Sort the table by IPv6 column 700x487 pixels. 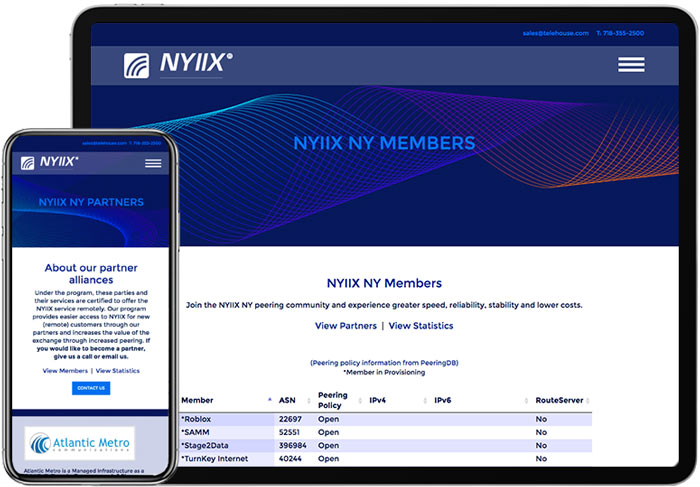(481, 400)
